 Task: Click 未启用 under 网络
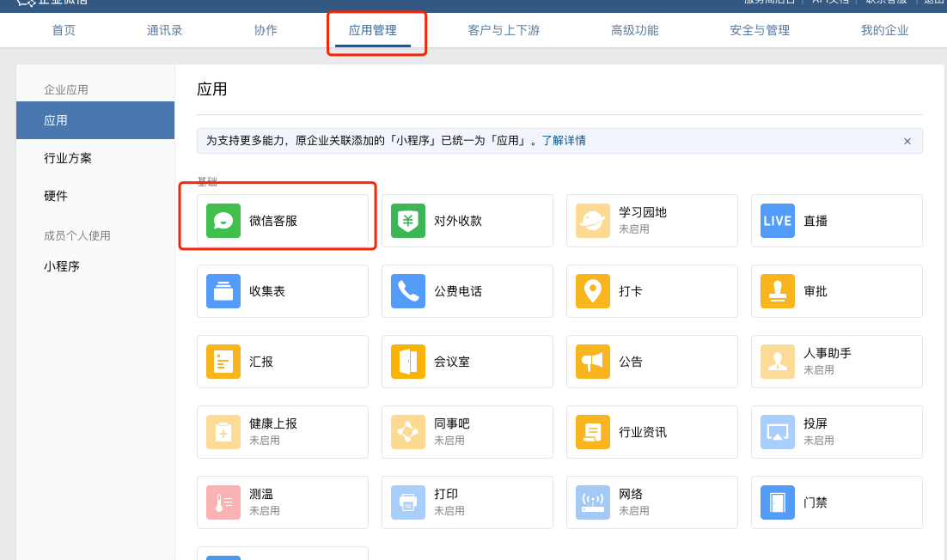pos(634,511)
